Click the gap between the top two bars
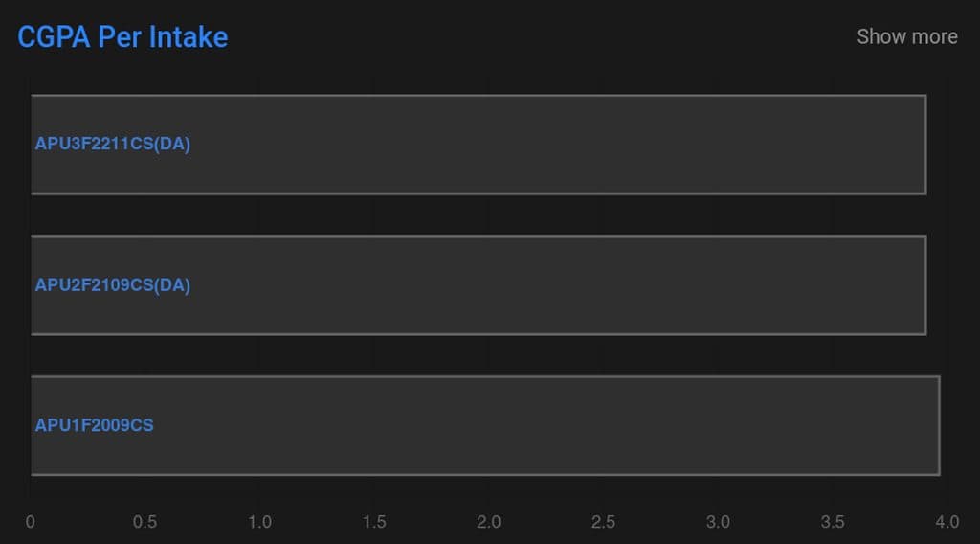The width and height of the screenshot is (980, 544). (479, 215)
